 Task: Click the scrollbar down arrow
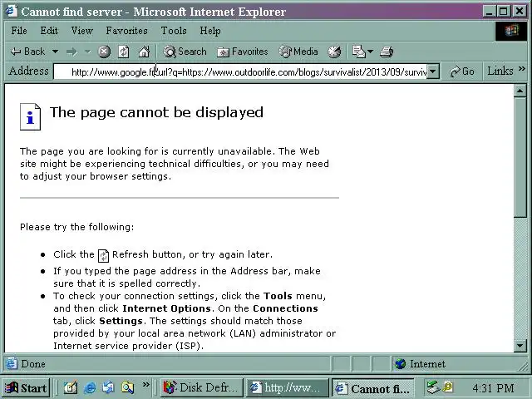[520, 346]
